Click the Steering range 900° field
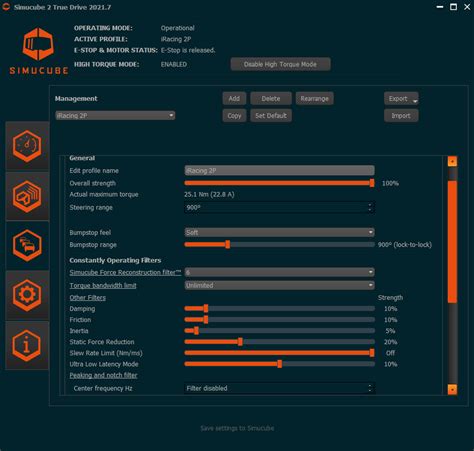This screenshot has height=451, width=474. point(279,207)
